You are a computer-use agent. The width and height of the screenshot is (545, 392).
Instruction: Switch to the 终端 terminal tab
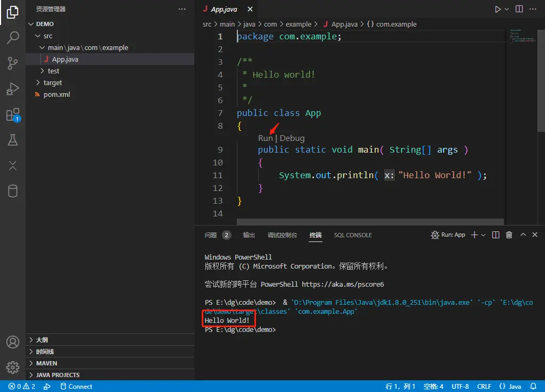pos(316,235)
